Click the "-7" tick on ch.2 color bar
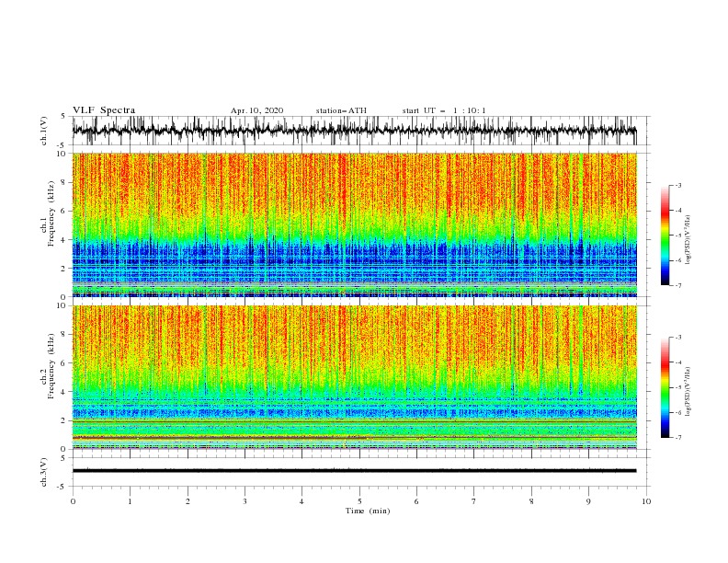 pos(677,438)
